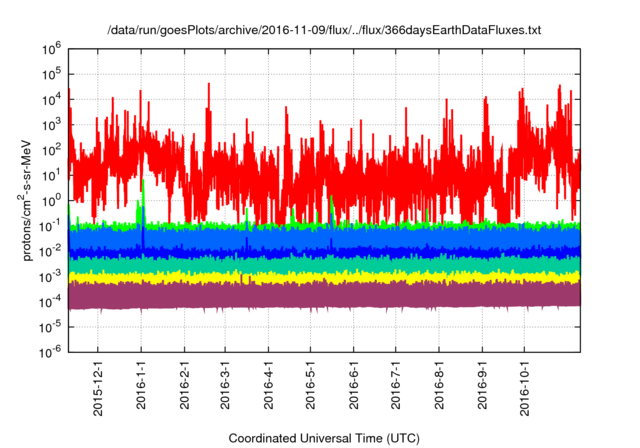
Task: Select the 2016-2-1 date tick label
Action: (x=184, y=385)
